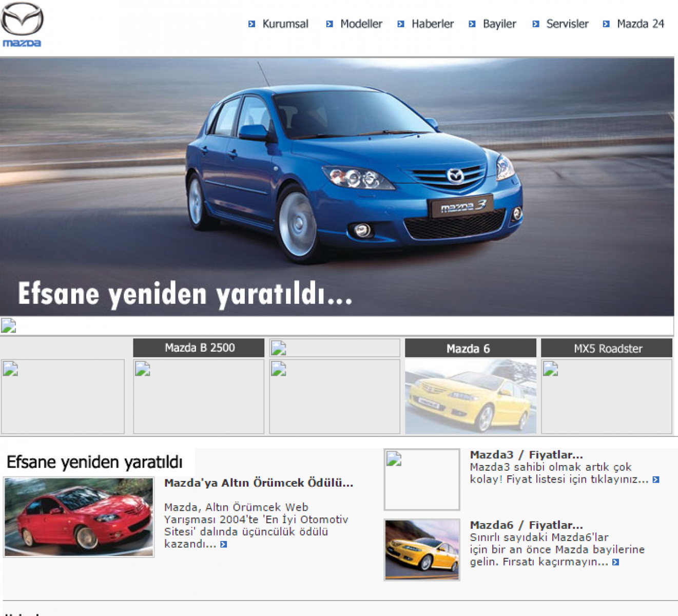
Task: Click the arrow icon beside Kurumsal
Action: coord(251,24)
